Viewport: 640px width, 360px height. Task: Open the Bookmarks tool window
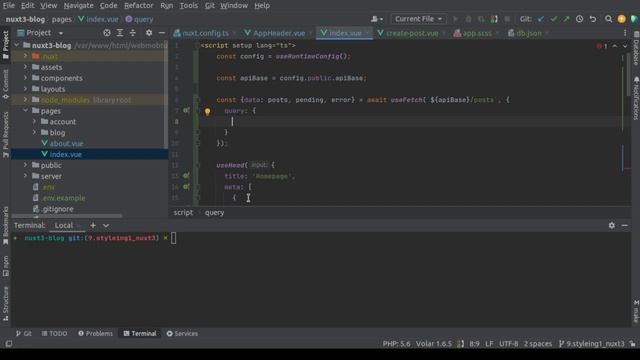point(5,225)
